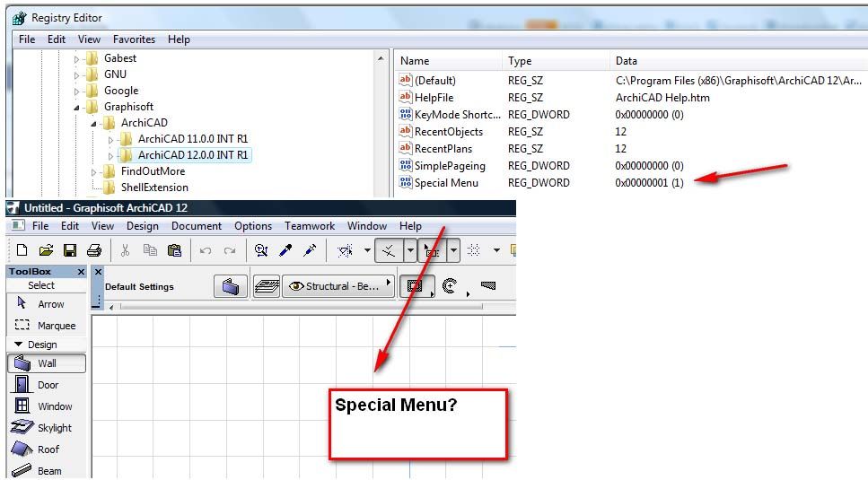Open Registry Editor File menu

pyautogui.click(x=27, y=39)
